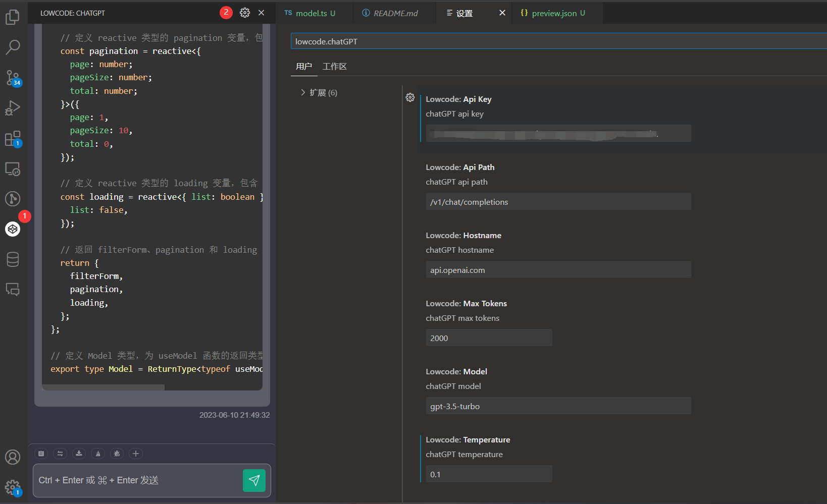Image resolution: width=827 pixels, height=504 pixels.
Task: Edit the Max Tokens field showing 2000
Action: click(x=489, y=338)
